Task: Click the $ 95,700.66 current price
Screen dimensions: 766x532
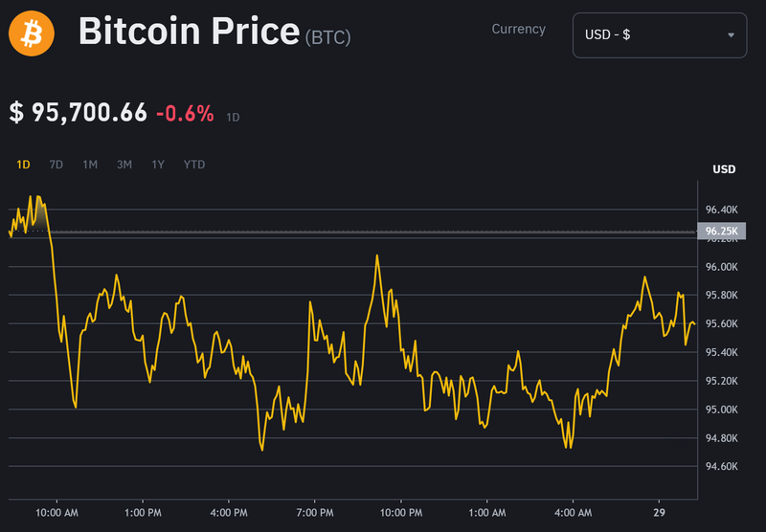Action: pos(79,113)
